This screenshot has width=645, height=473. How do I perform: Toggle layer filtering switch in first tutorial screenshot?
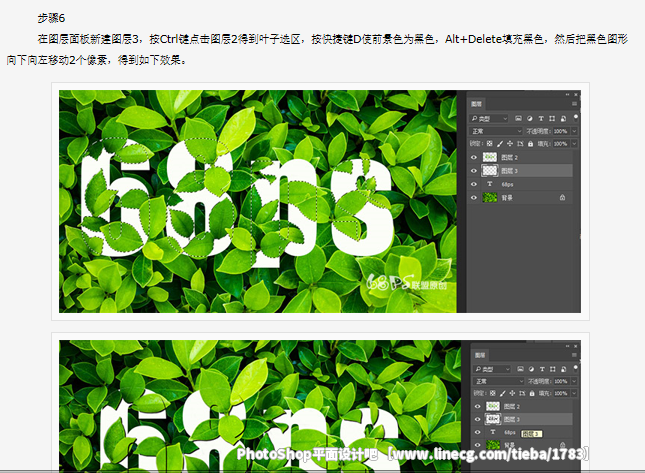click(x=576, y=118)
